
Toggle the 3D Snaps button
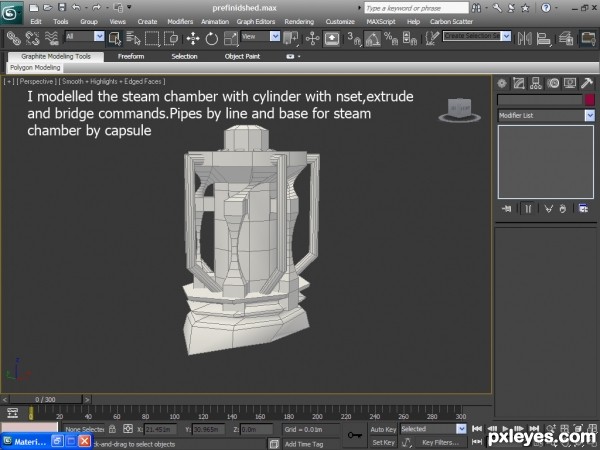354,38
